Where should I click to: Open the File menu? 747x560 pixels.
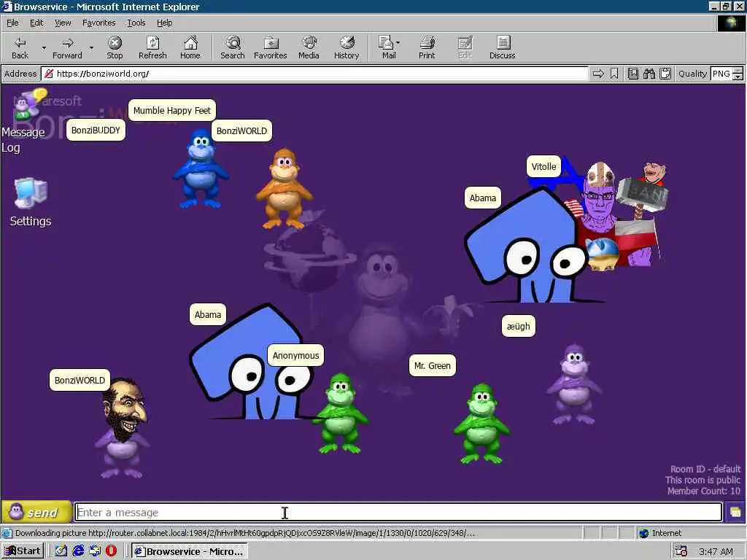pos(12,23)
